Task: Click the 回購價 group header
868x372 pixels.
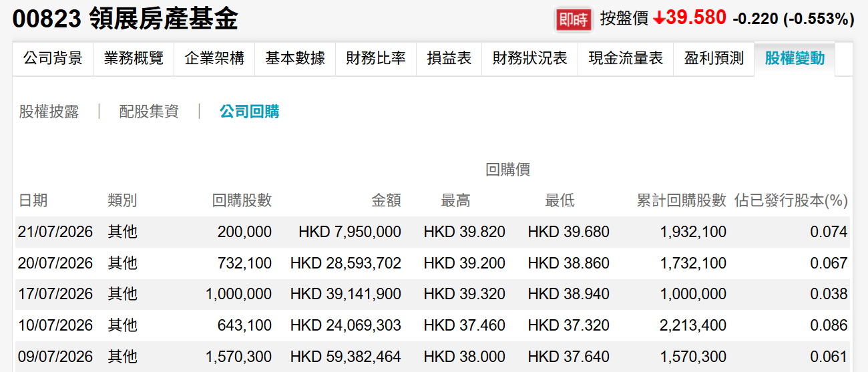Action: coord(508,170)
